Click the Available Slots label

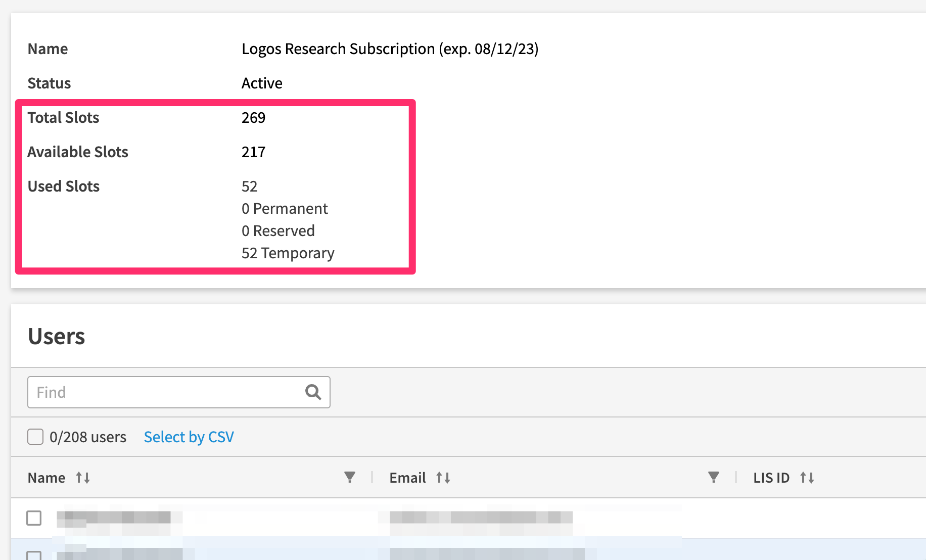(78, 152)
